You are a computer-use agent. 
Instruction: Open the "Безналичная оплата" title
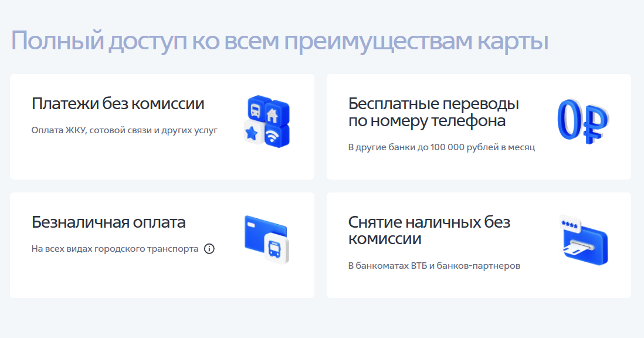(x=109, y=222)
